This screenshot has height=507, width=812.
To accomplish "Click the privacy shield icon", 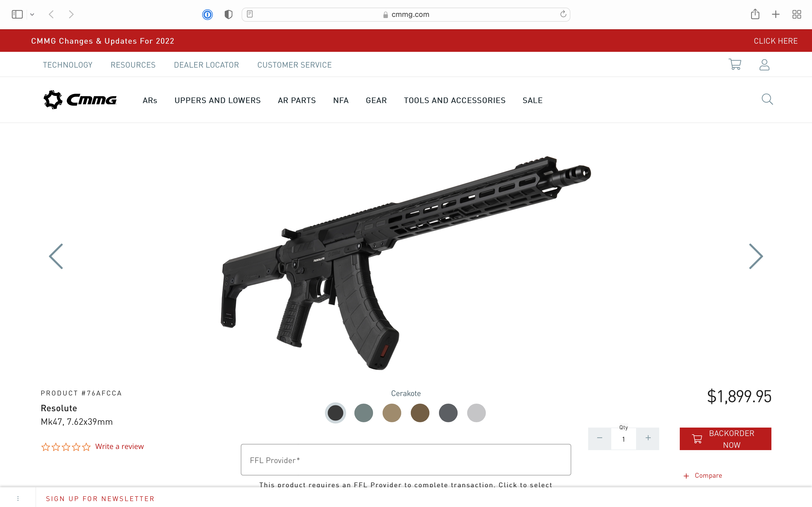I will tap(228, 14).
